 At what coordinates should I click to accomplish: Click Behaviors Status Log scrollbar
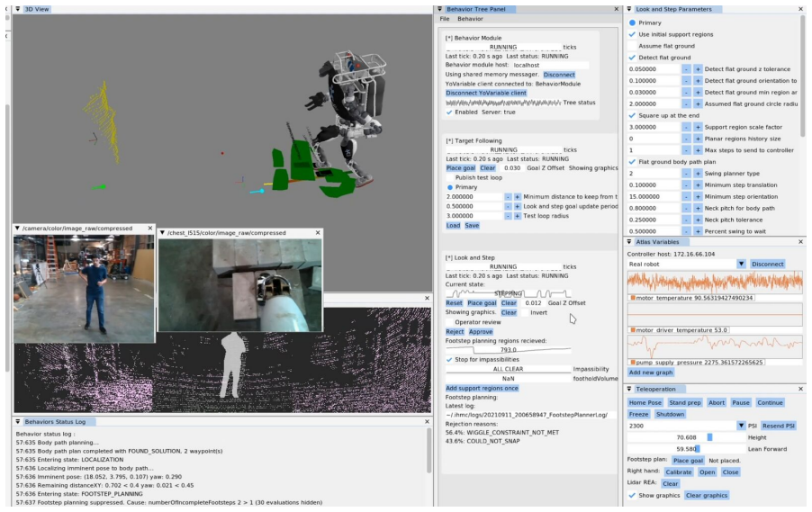(x=429, y=451)
